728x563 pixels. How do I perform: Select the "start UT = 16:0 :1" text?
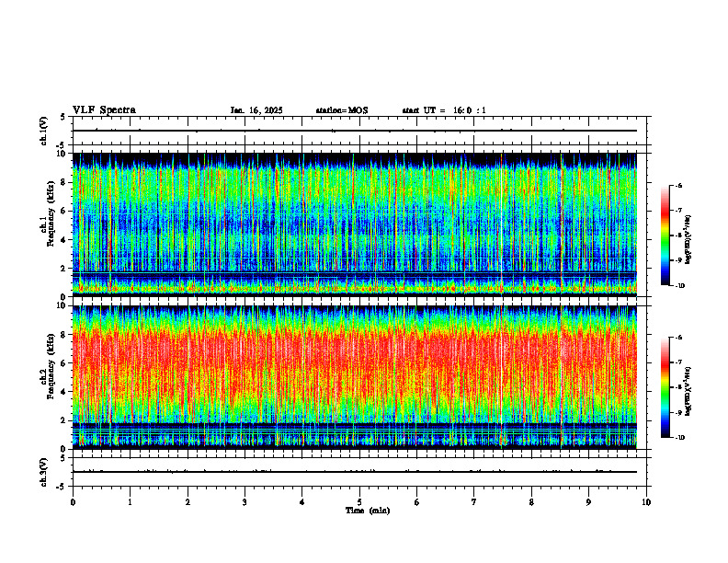tap(444, 110)
